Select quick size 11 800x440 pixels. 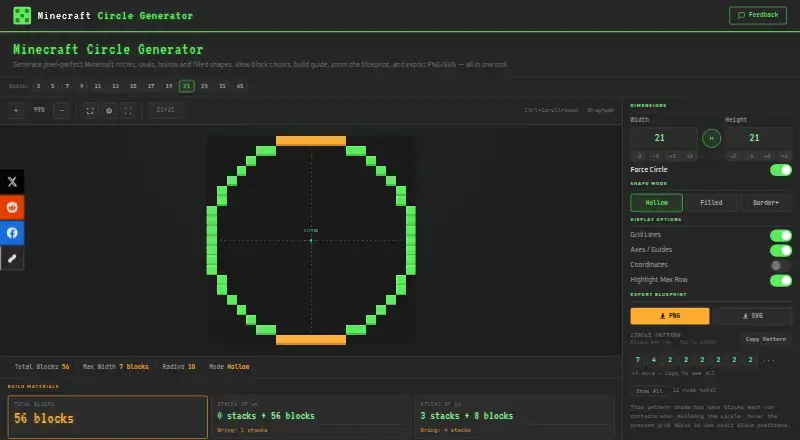point(98,86)
